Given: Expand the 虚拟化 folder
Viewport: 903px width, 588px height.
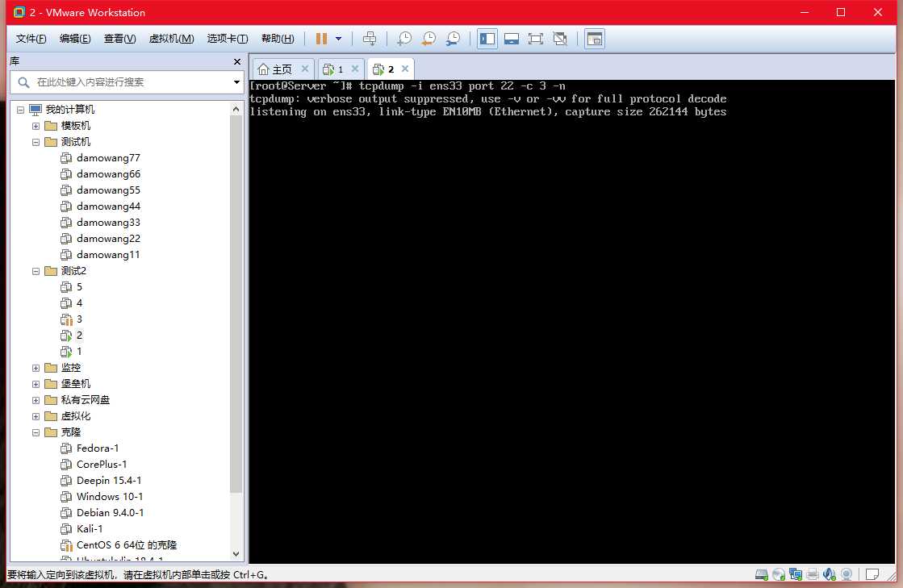Looking at the screenshot, I should pos(36,415).
